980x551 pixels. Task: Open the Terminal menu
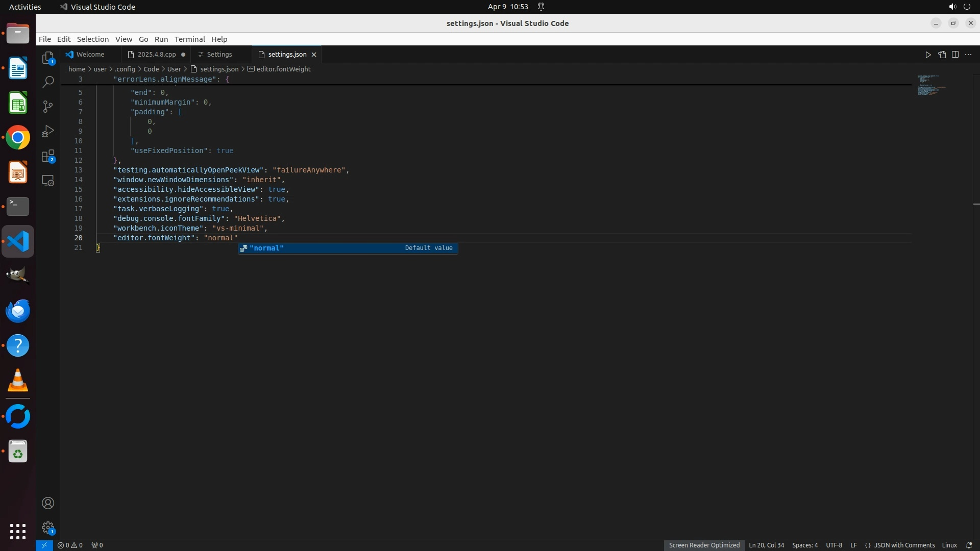pyautogui.click(x=189, y=39)
